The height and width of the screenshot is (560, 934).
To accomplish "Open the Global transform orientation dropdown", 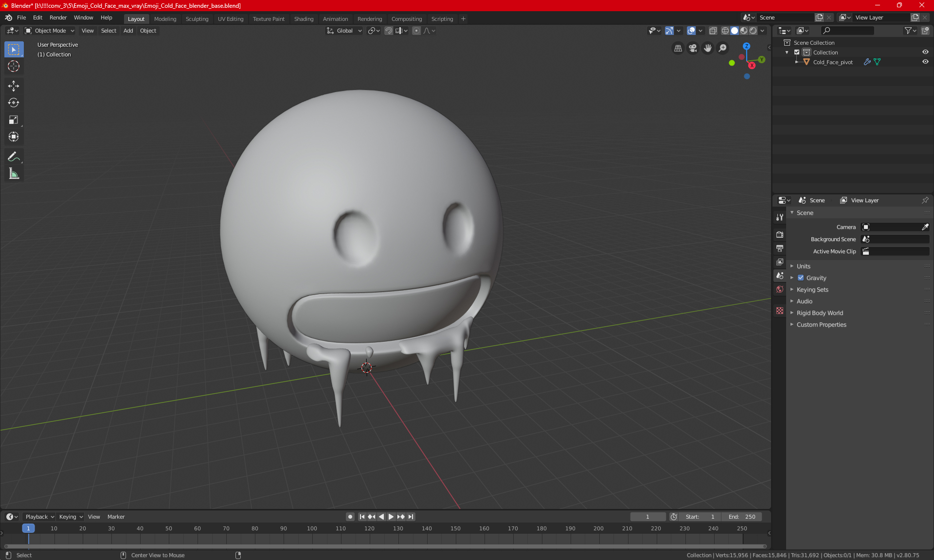I will click(x=344, y=31).
